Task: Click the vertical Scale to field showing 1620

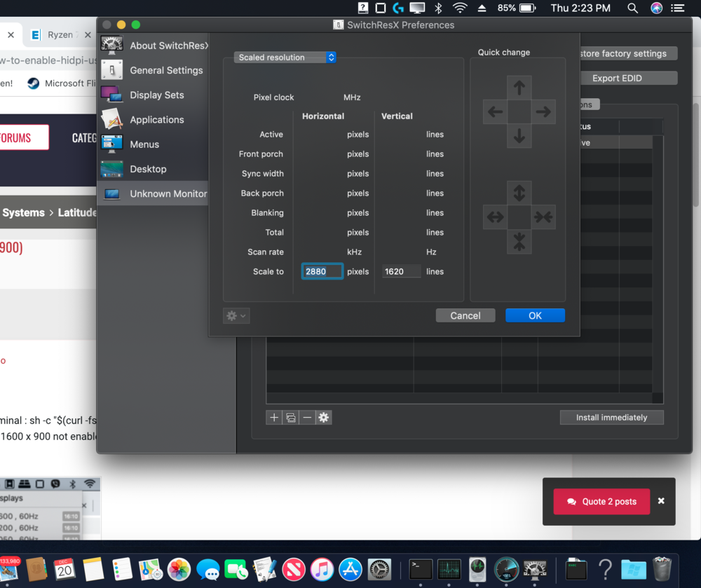Action: pyautogui.click(x=401, y=271)
